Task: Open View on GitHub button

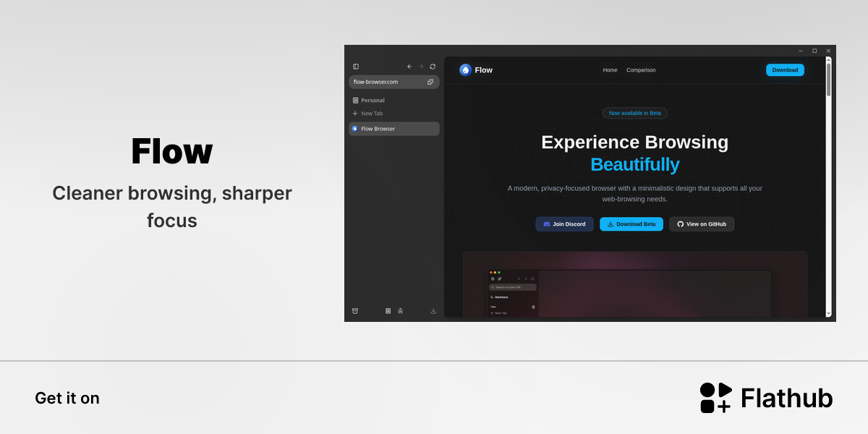Action: [x=702, y=224]
